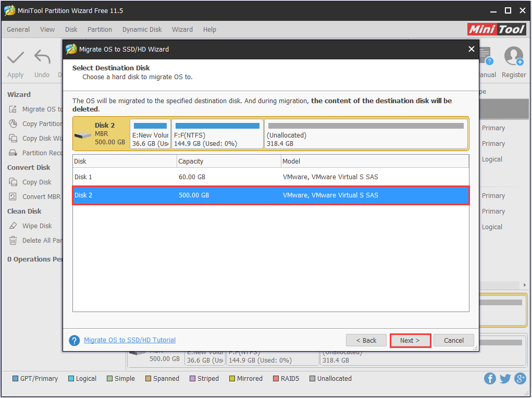Click the Copy Disk icon under Convert Disk

click(13, 182)
